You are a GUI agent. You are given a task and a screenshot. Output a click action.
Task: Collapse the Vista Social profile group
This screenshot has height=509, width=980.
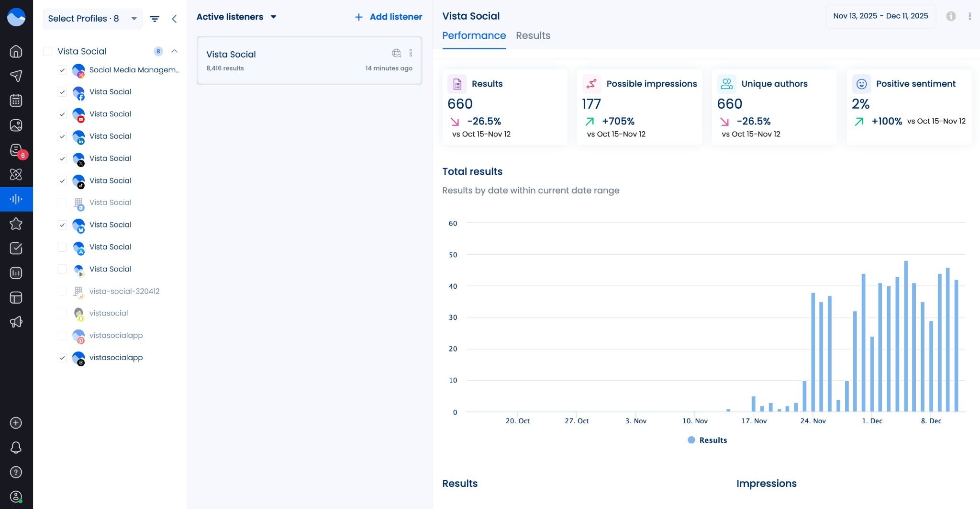coord(174,51)
